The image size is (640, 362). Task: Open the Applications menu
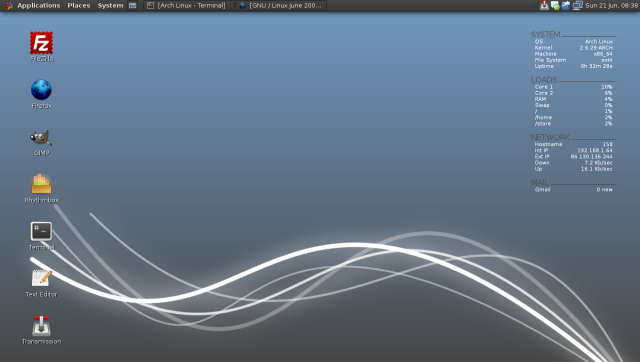(38, 5)
